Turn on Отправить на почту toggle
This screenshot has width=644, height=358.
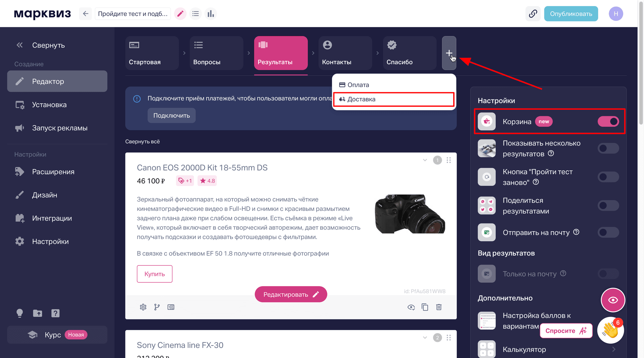(x=608, y=232)
